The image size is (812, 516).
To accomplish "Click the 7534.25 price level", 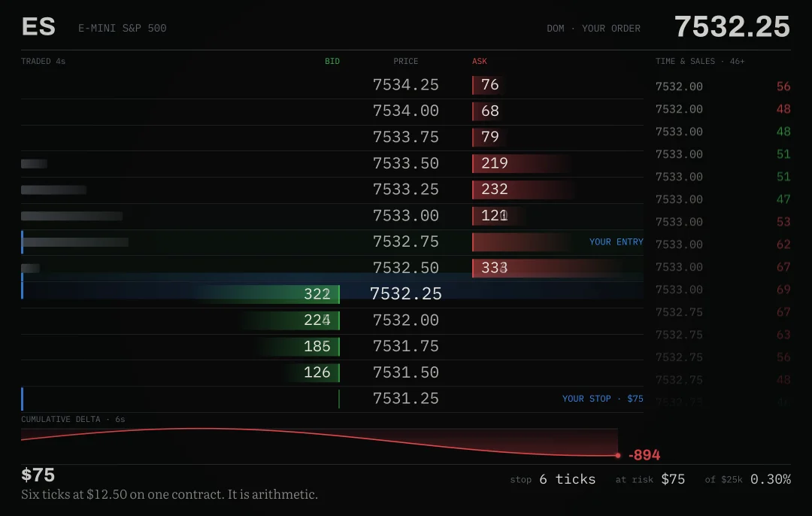I will coord(405,84).
